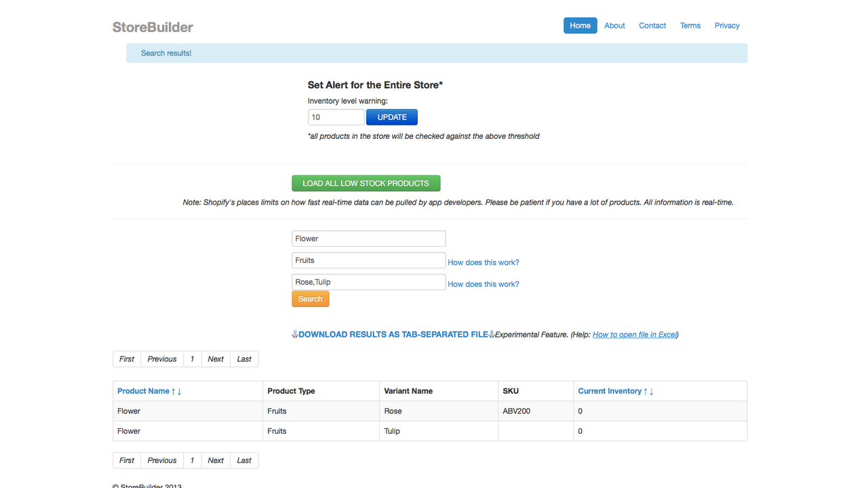Load all low stock products
This screenshot has width=868, height=488.
[366, 183]
